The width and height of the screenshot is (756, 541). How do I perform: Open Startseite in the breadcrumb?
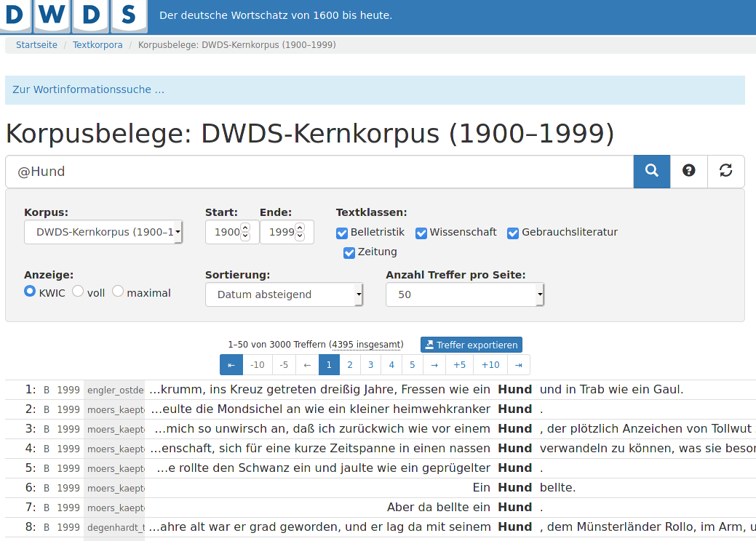click(x=36, y=45)
